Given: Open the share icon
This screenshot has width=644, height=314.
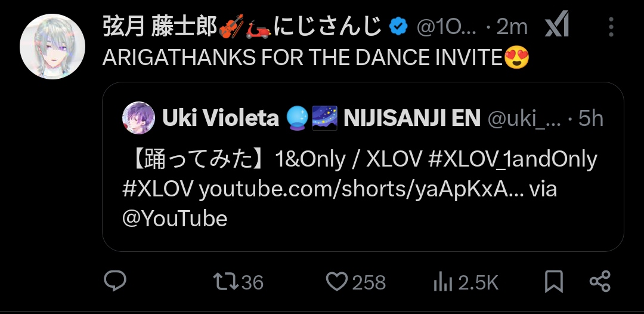Looking at the screenshot, I should click(600, 282).
